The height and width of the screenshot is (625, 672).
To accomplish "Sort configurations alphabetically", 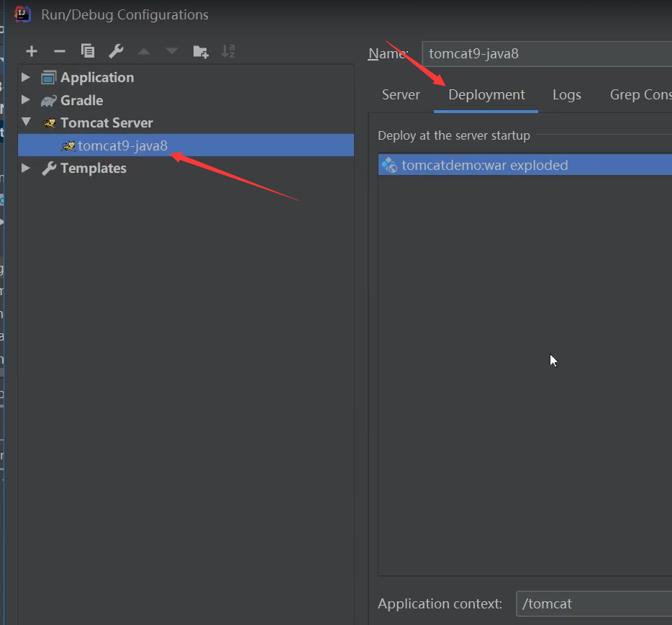I will point(228,51).
